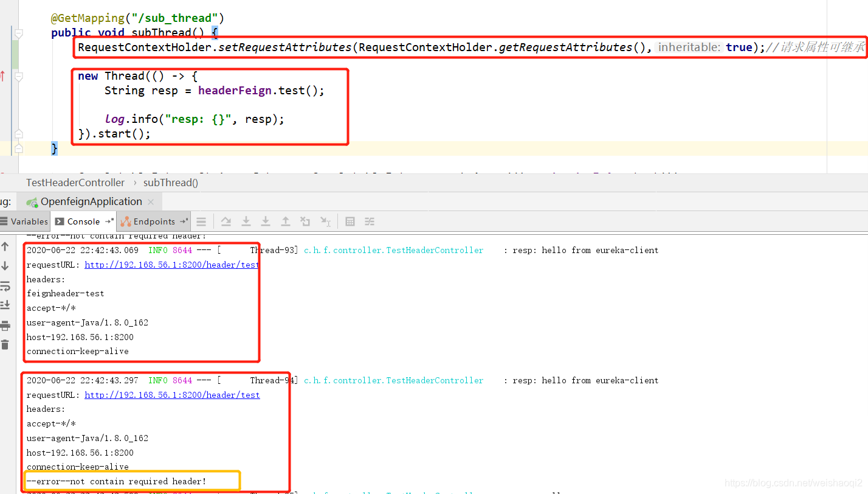Collapse the subThread method fold marker
The image size is (868, 494).
pyautogui.click(x=19, y=33)
